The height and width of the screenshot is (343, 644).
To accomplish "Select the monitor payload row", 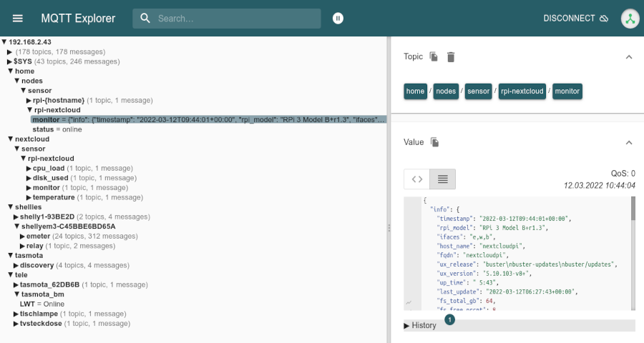I will [x=209, y=119].
